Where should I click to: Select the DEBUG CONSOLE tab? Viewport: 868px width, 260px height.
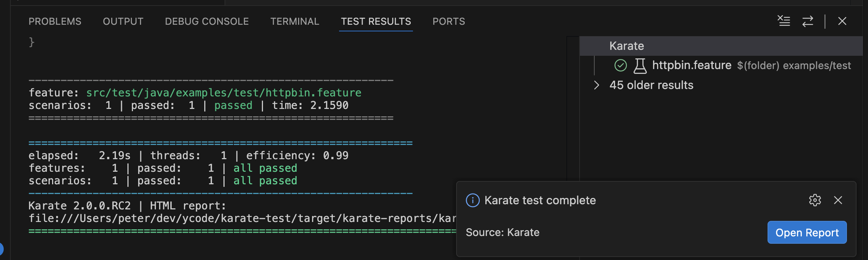click(207, 21)
